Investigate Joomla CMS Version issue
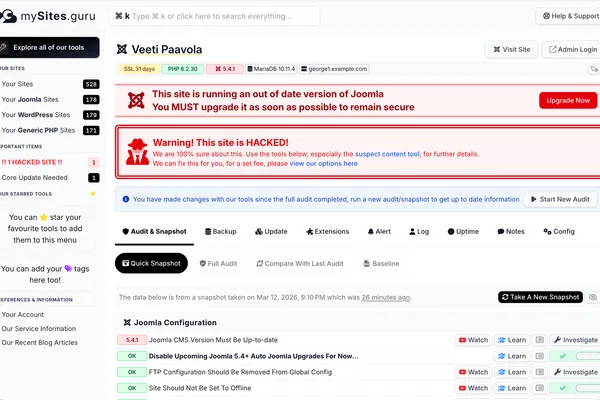This screenshot has height=400, width=600. [x=575, y=340]
